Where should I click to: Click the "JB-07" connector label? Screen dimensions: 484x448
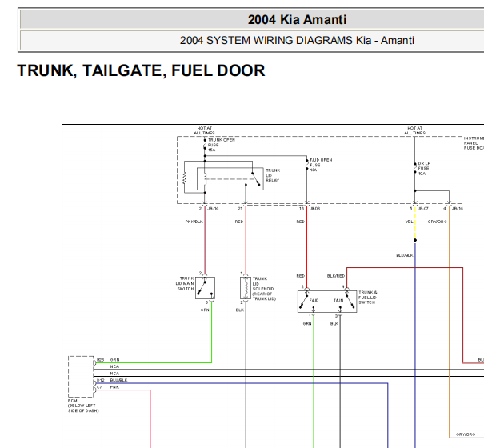pyautogui.click(x=423, y=209)
